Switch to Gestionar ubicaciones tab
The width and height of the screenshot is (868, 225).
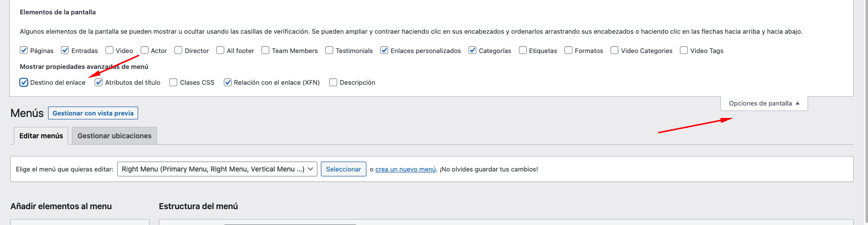tap(114, 136)
